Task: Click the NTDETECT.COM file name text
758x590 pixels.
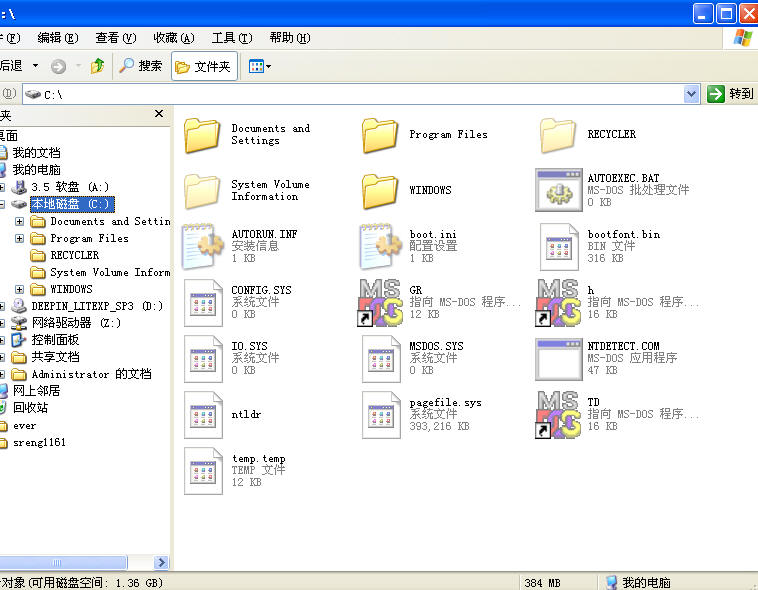Action: point(623,346)
